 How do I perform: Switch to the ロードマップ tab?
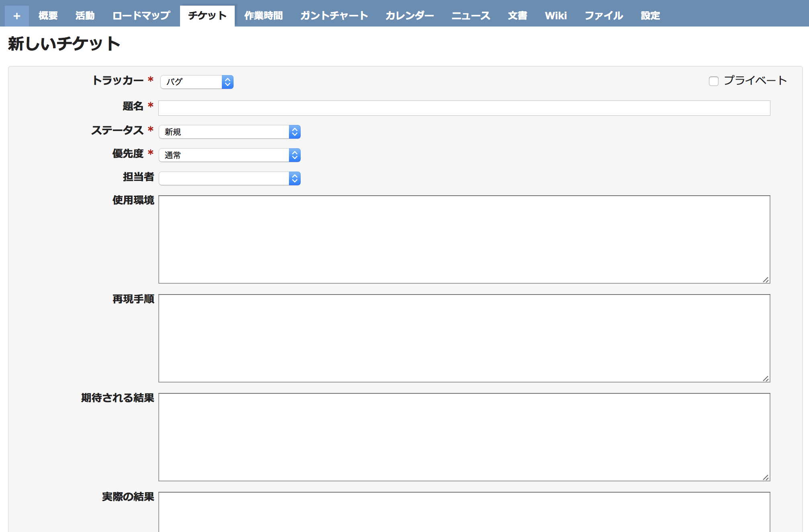(x=141, y=16)
